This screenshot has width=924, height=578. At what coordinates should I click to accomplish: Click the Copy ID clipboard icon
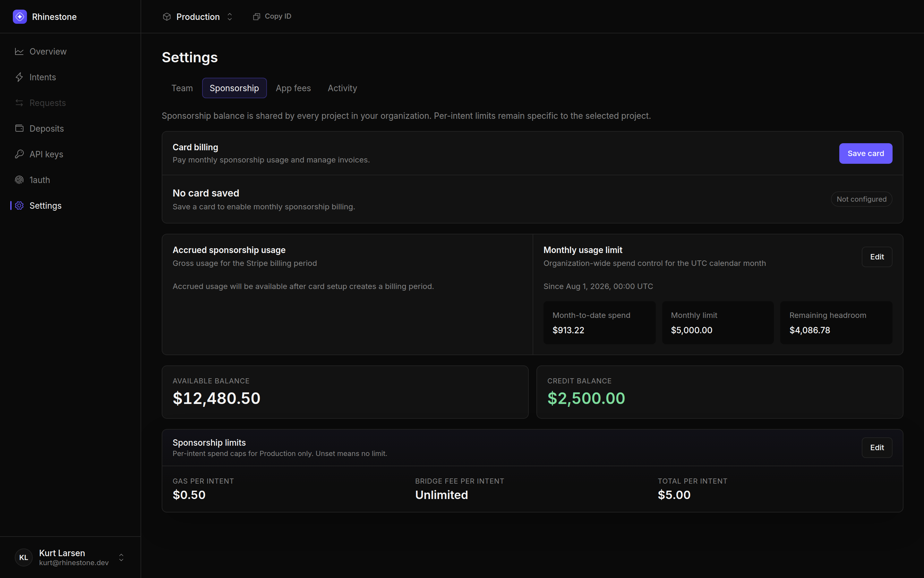[x=257, y=16]
